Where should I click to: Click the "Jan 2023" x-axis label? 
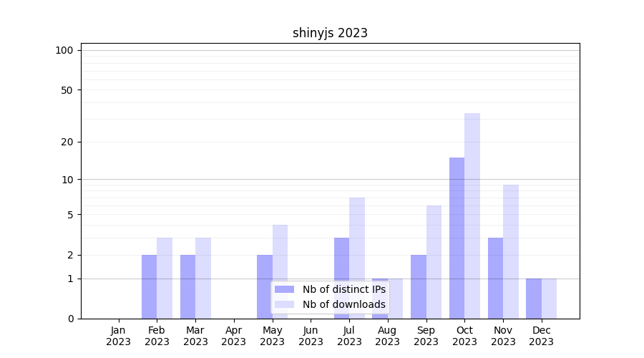tap(119, 336)
